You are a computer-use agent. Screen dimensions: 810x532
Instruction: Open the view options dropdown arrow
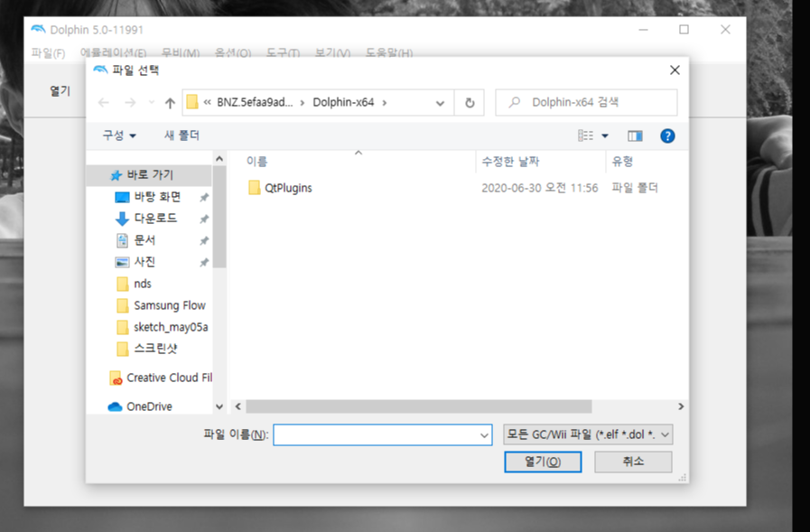coord(605,135)
